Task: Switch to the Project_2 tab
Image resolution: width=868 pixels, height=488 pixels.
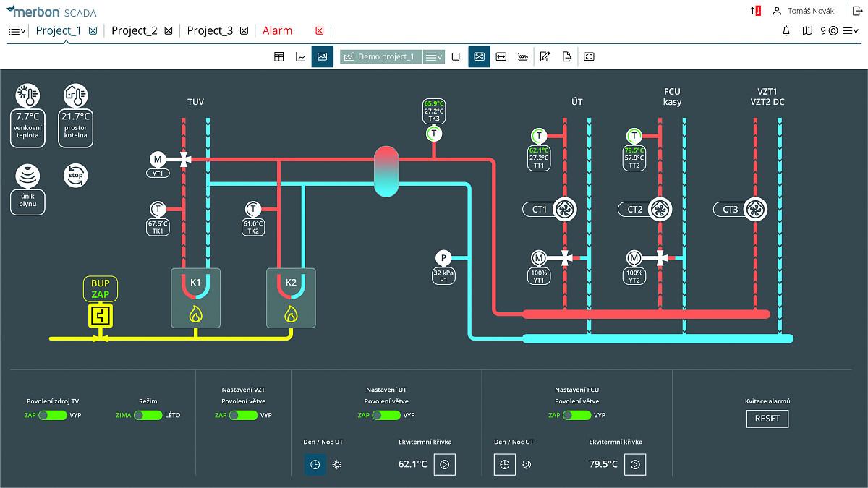Action: click(135, 30)
